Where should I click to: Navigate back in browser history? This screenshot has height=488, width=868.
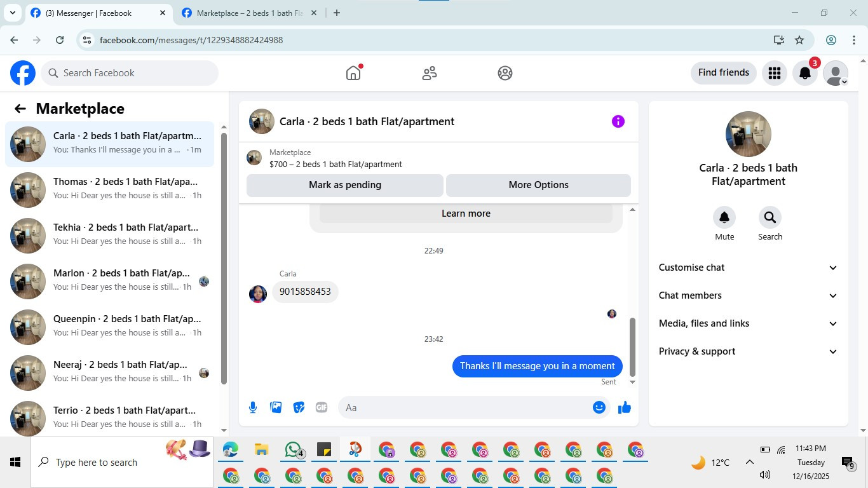click(x=14, y=40)
